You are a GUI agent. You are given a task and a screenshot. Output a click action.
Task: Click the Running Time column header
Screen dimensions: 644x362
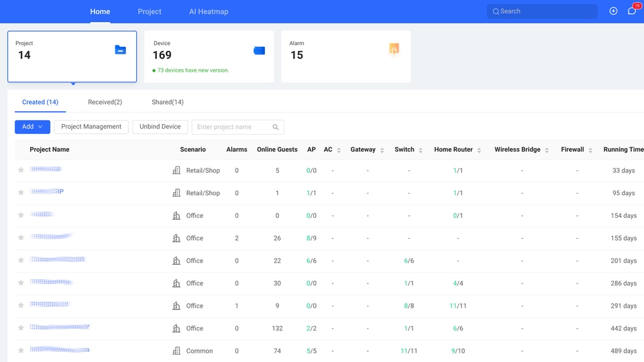623,149
